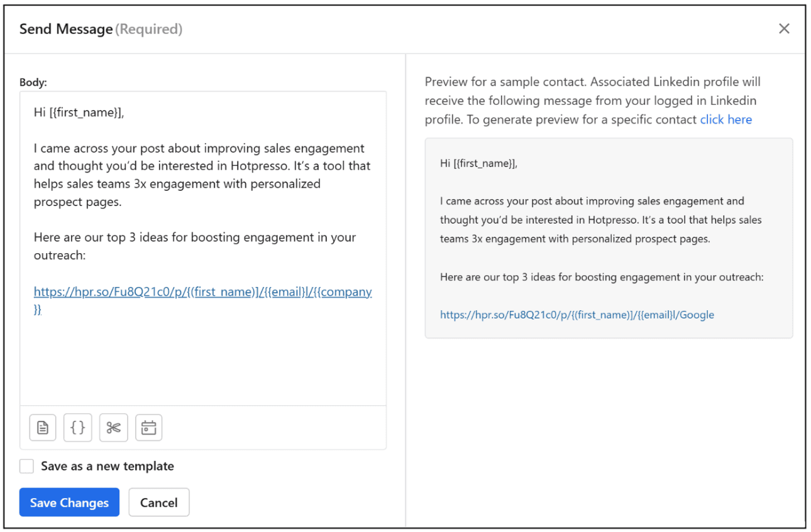Click 'Here are our top 3 ideas' text in editor
811x532 pixels.
(x=195, y=246)
